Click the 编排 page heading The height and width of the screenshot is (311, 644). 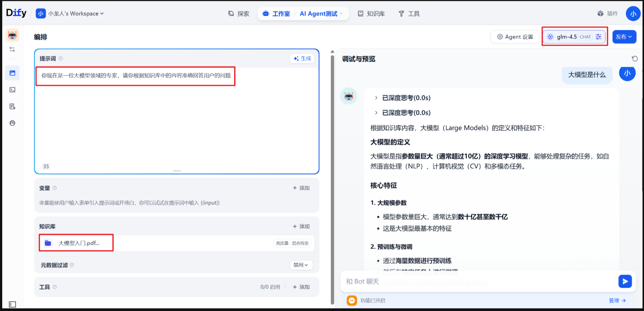[x=41, y=37]
